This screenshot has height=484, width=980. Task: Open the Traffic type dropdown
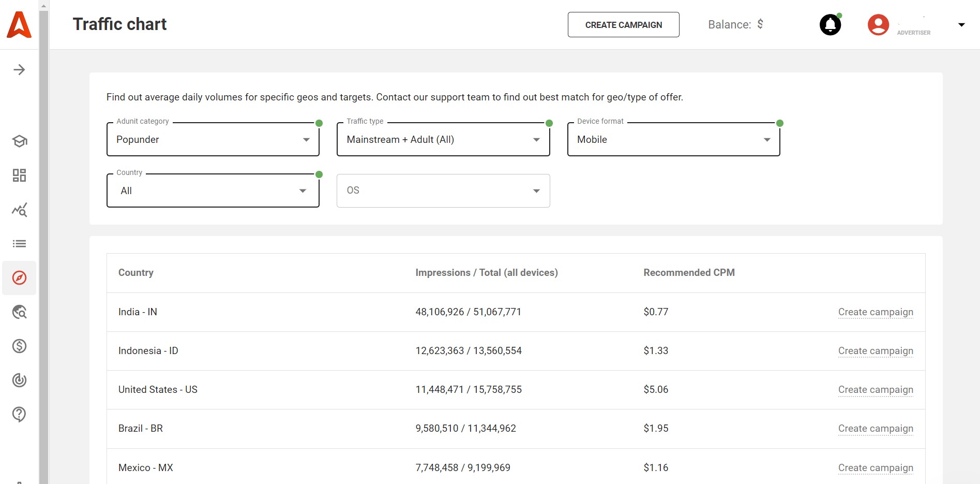[x=443, y=139]
